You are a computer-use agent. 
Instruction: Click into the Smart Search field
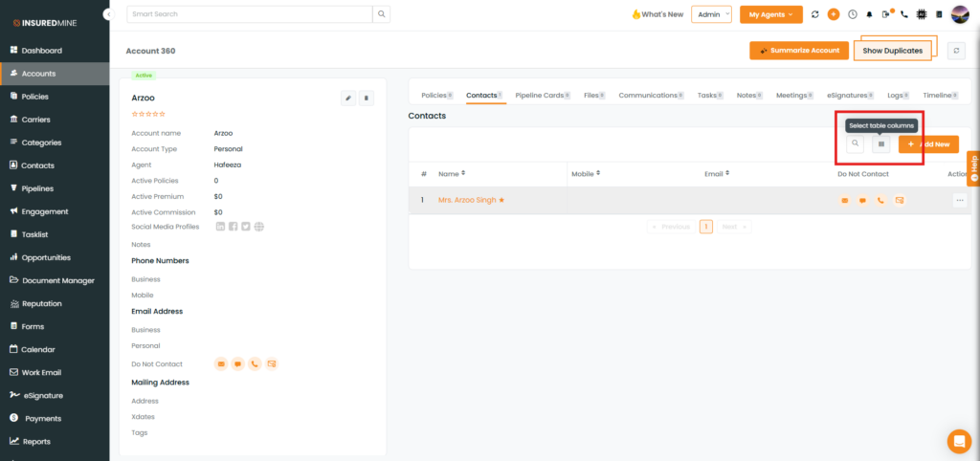coord(249,14)
